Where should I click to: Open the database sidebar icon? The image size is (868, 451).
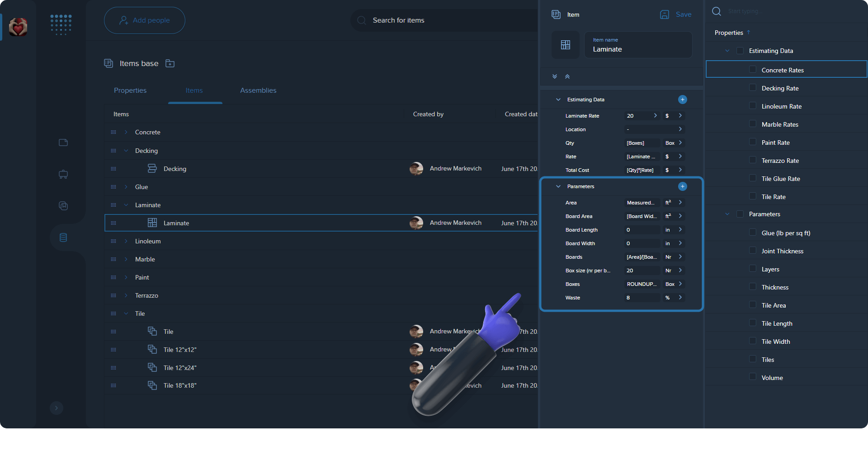point(63,237)
